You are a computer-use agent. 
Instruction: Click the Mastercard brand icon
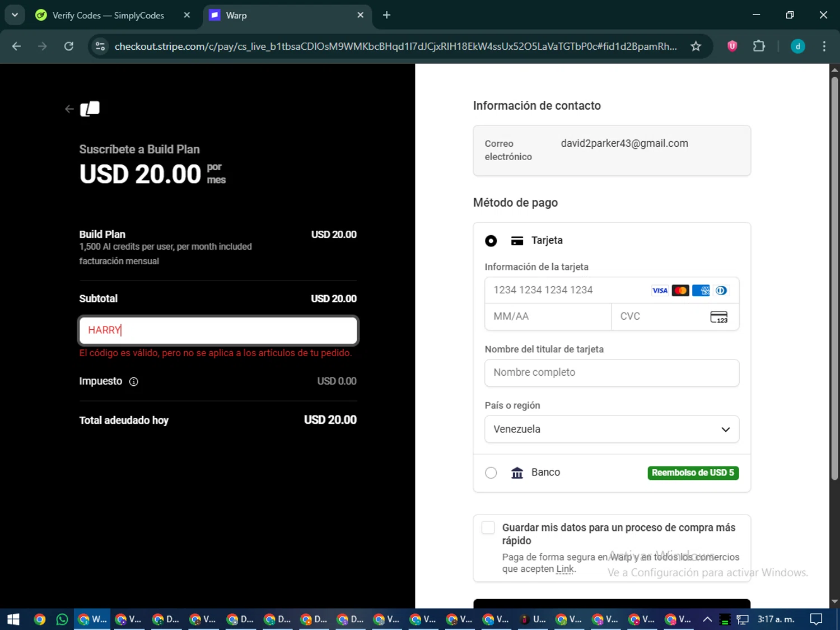680,290
